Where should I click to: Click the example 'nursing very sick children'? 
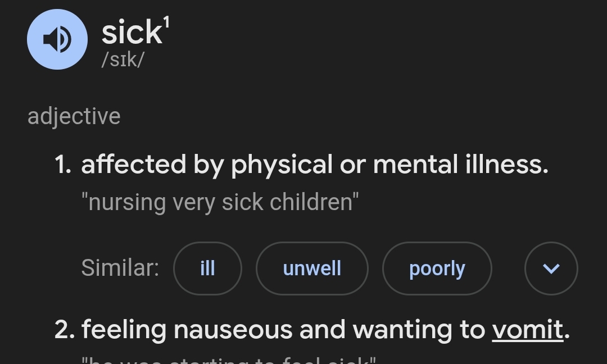[220, 202]
